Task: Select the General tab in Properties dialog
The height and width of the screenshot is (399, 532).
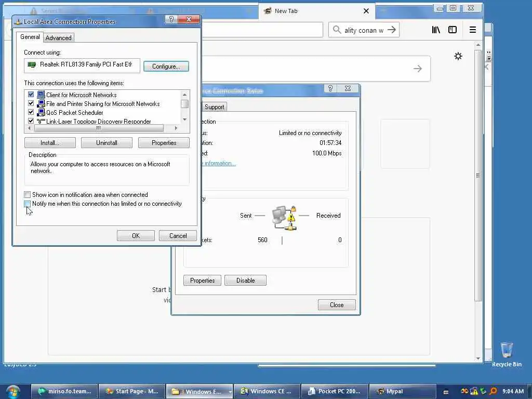Action: [x=30, y=37]
